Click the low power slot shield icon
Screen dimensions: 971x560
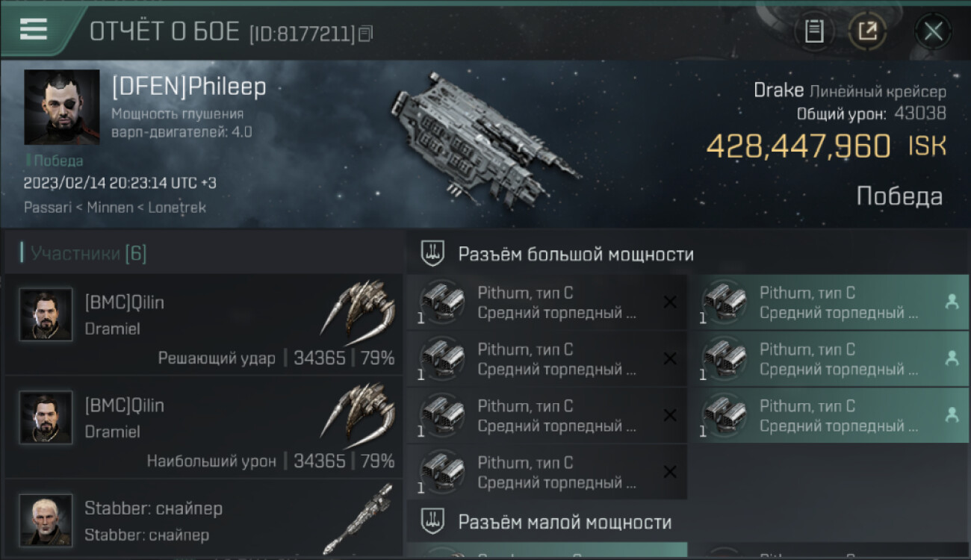click(x=432, y=520)
